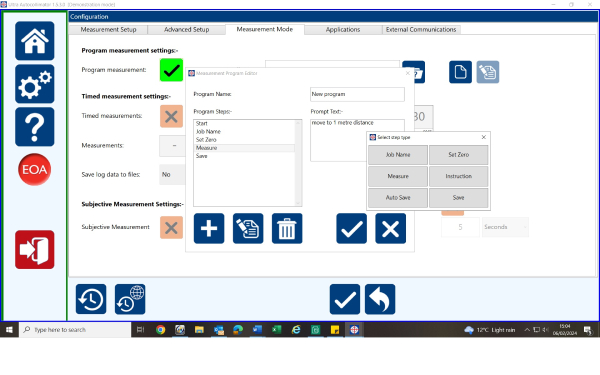Open the help question mark icon
The height and width of the screenshot is (375, 600).
(34, 127)
